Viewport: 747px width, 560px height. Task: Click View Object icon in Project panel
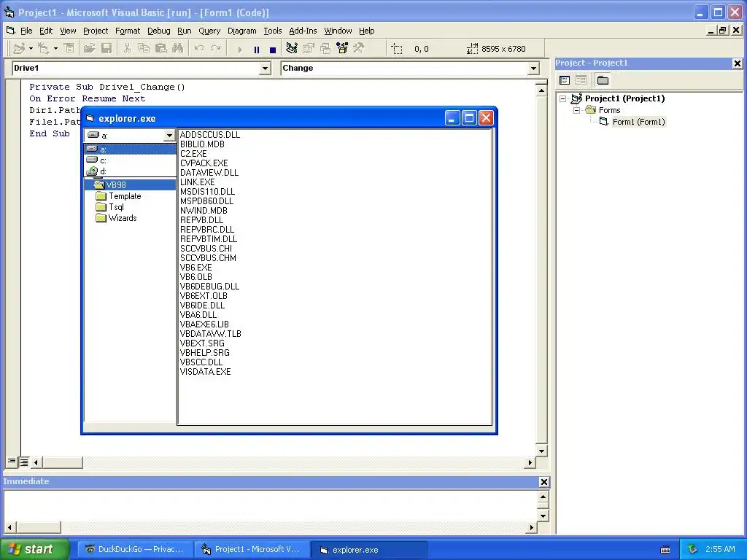point(581,80)
